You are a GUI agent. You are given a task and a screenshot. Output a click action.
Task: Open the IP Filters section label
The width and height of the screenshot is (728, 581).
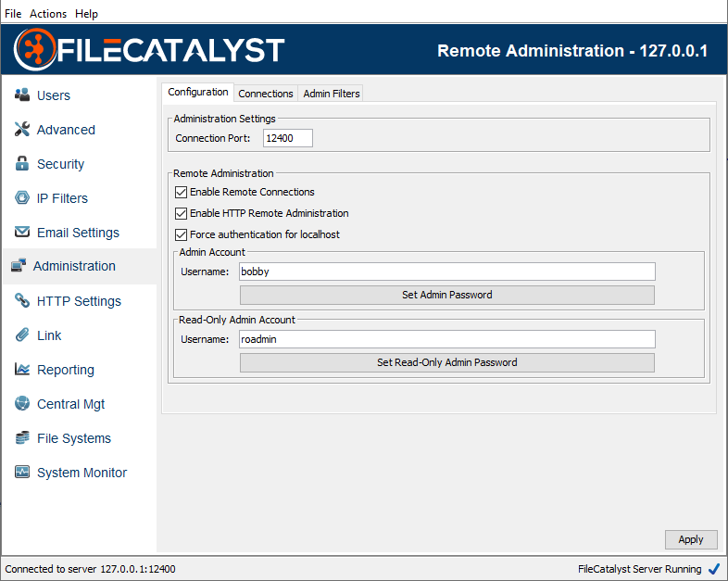[62, 199]
